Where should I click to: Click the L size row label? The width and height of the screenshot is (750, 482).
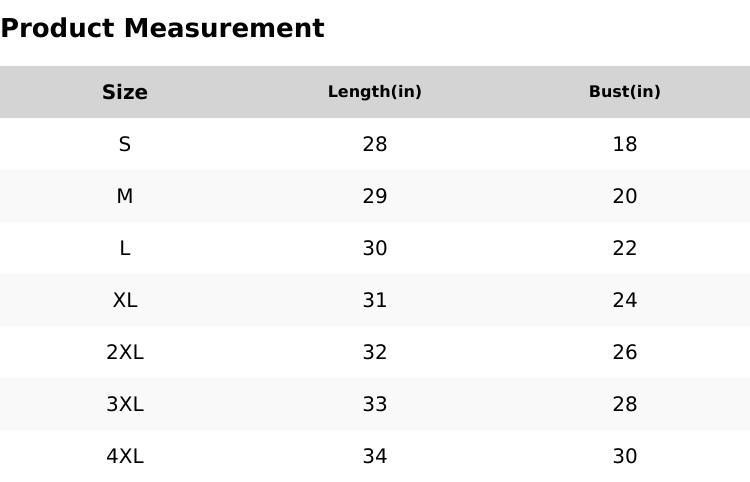tap(125, 248)
